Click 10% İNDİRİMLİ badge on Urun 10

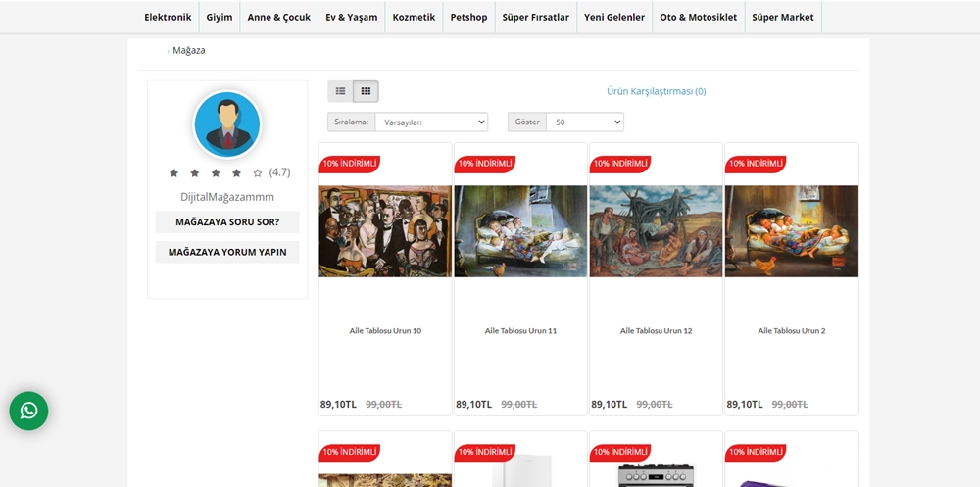coord(350,164)
